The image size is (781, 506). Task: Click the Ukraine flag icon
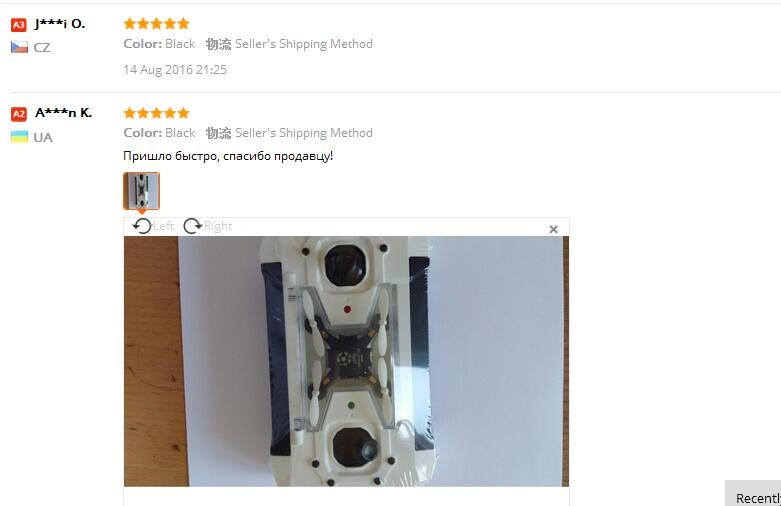click(x=19, y=137)
